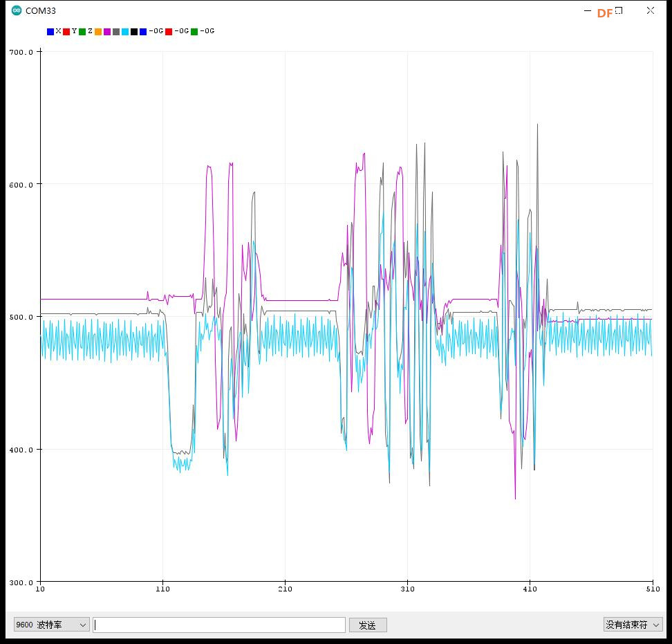Screen dimensions: 672x644
Task: Click the Y legend label
Action: [x=74, y=31]
